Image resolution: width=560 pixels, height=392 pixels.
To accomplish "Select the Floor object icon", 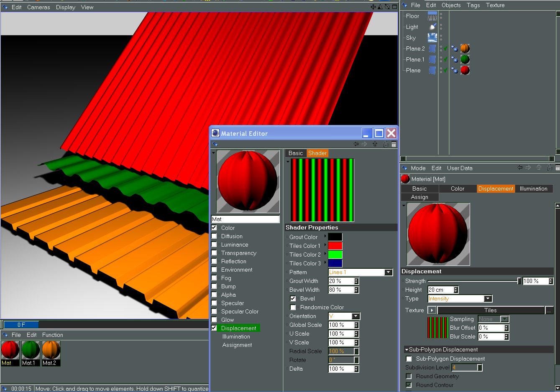I will 432,16.
